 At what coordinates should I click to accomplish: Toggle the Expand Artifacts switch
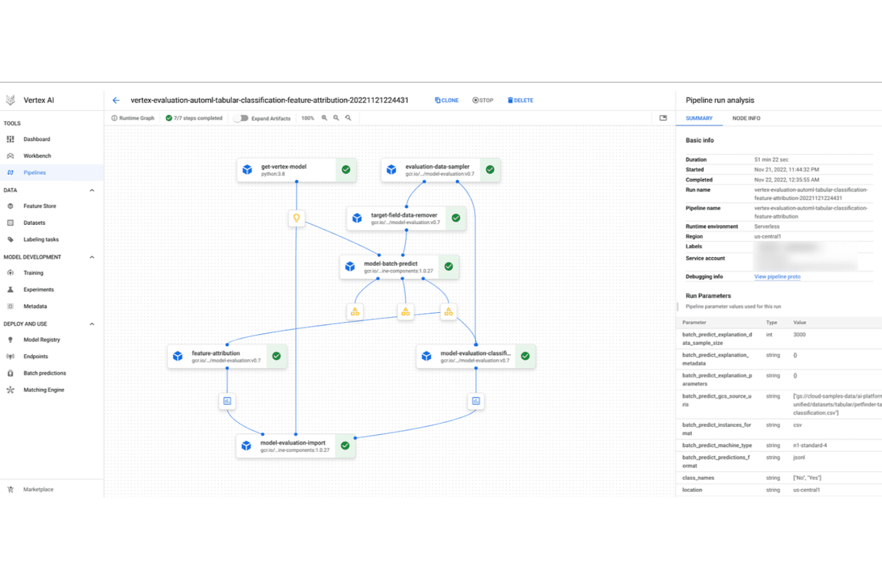241,118
